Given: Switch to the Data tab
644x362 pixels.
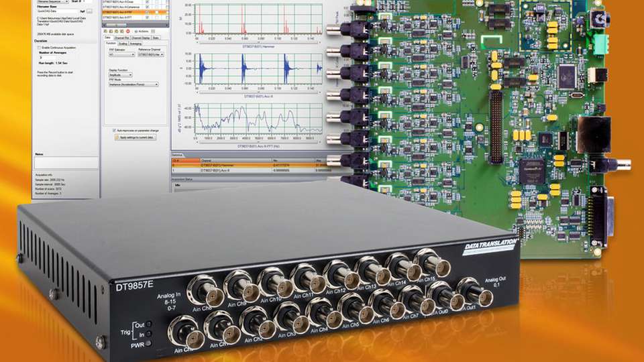Looking at the screenshot, I should coord(107,38).
